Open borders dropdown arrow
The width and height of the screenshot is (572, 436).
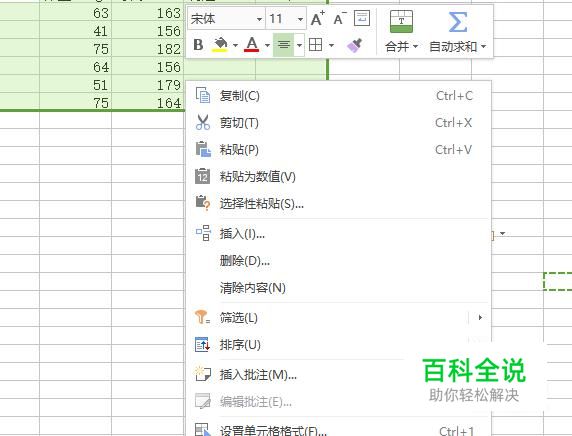click(331, 45)
